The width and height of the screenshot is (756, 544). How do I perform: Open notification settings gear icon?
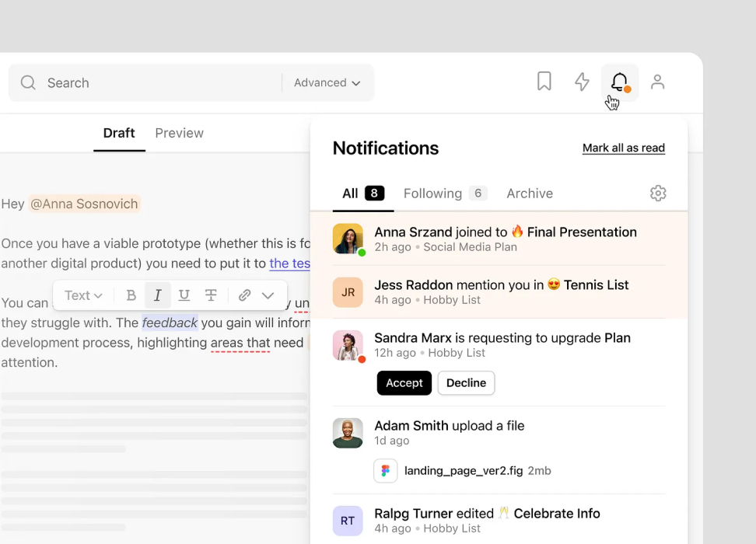[x=658, y=194]
